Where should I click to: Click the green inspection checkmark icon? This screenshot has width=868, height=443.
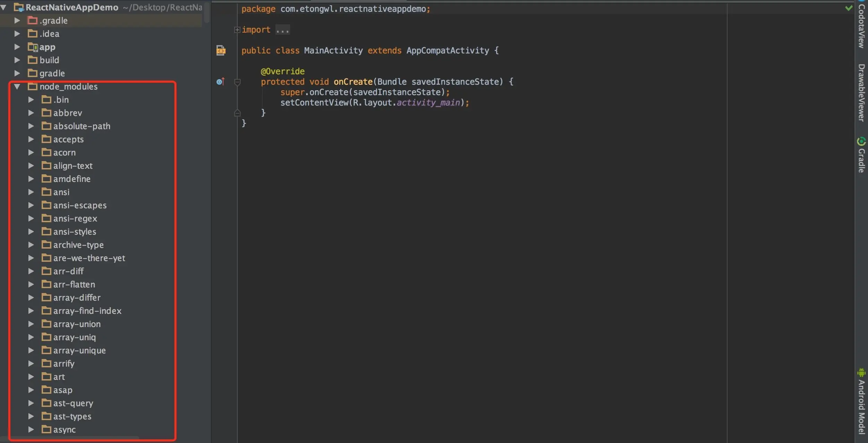tap(849, 8)
